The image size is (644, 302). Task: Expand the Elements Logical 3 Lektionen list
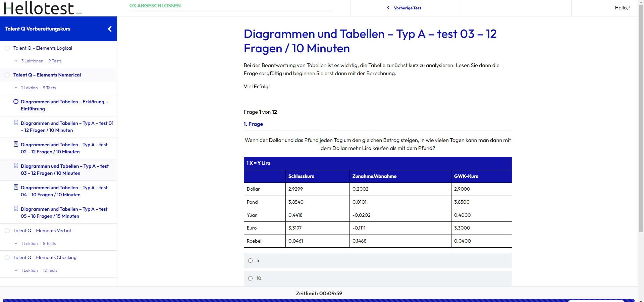16,61
